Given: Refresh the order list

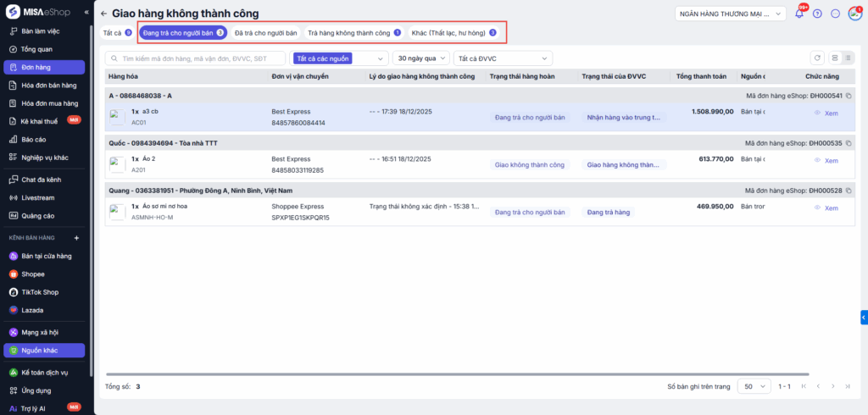Looking at the screenshot, I should (x=816, y=58).
